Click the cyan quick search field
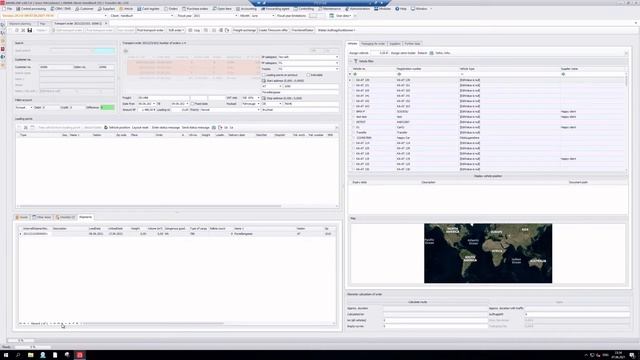 click(104, 51)
